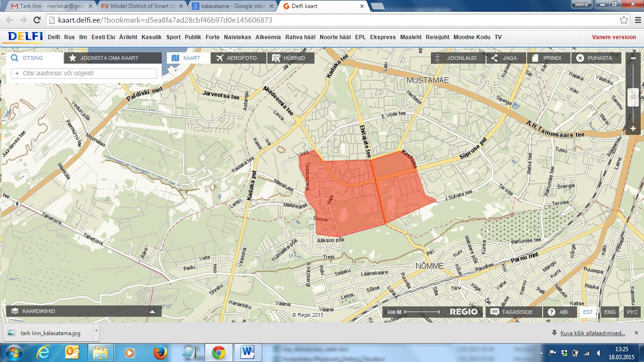Screen dimensions: 644x362
Task: Switch map to Hübriid view
Action: click(x=289, y=58)
